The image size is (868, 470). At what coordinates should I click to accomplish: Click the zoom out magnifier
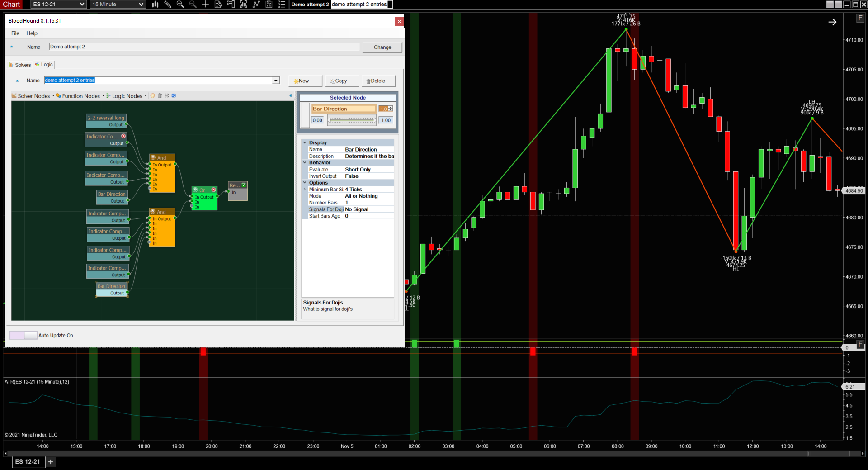[193, 5]
